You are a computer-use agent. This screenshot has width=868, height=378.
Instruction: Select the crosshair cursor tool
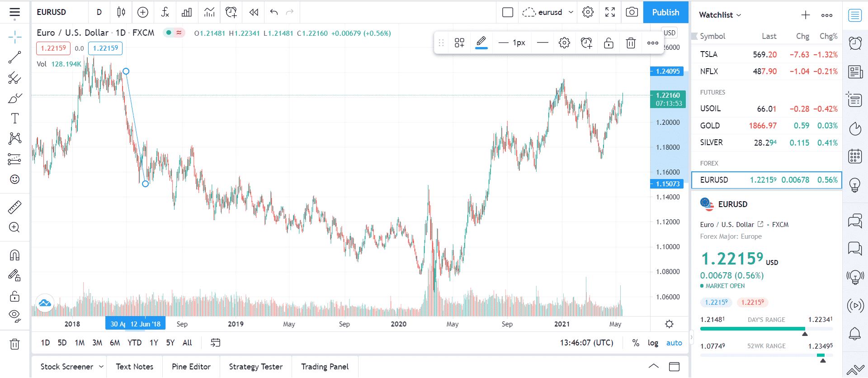click(x=14, y=37)
